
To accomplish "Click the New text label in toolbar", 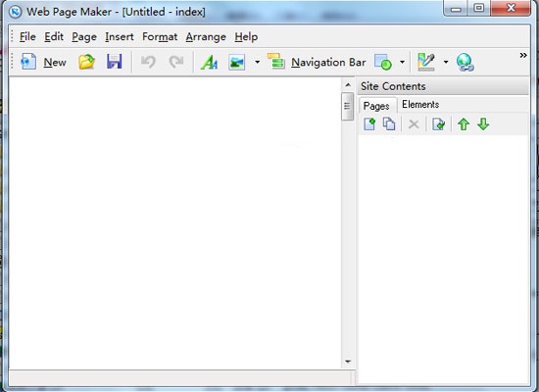I will tap(55, 63).
